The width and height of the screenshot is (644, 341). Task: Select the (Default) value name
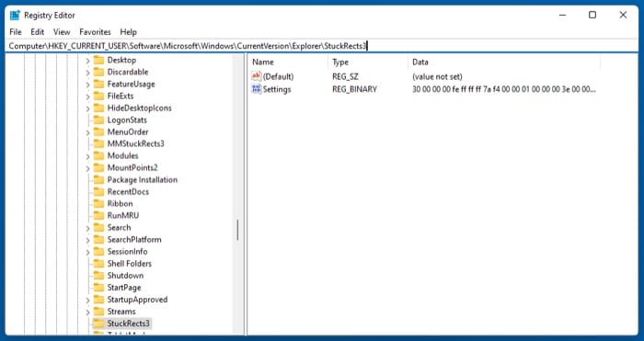click(x=278, y=76)
